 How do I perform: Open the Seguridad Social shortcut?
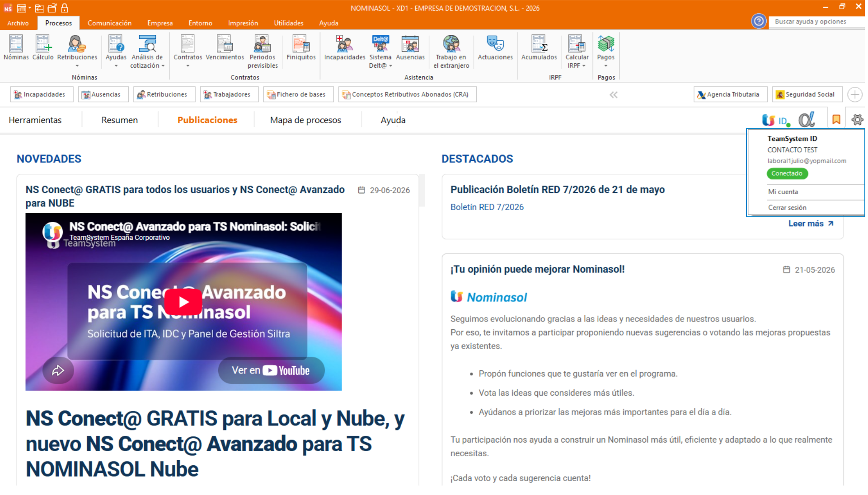point(807,94)
